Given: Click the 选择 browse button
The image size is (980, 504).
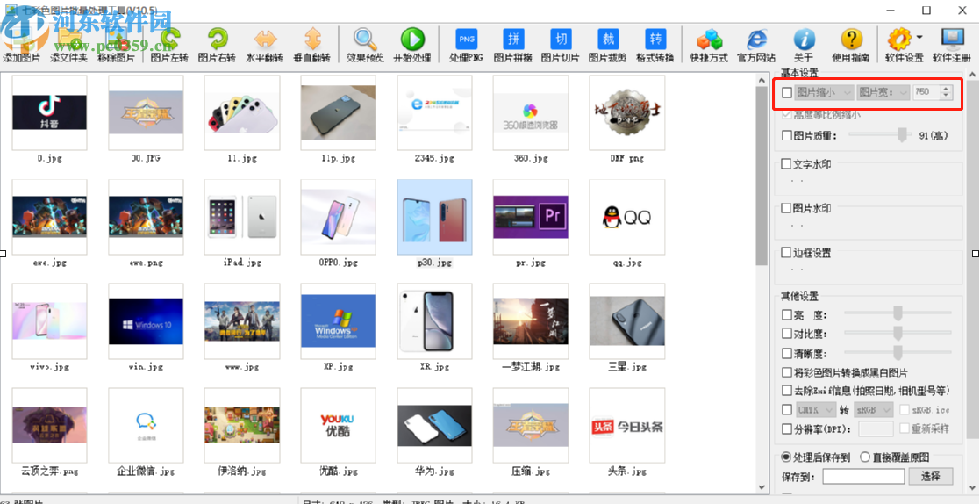Looking at the screenshot, I should 931,477.
